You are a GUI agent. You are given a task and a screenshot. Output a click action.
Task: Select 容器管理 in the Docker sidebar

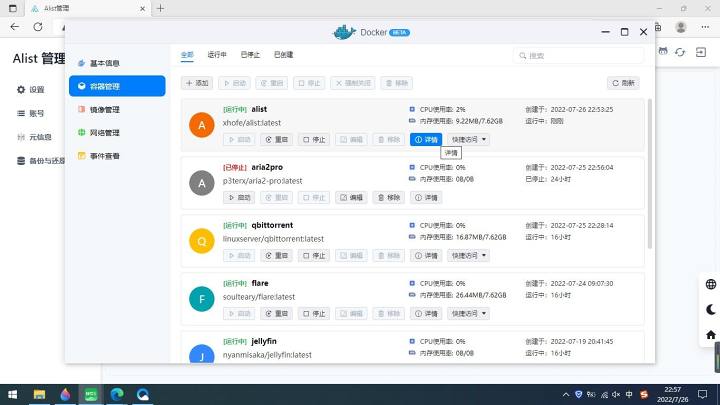point(117,86)
